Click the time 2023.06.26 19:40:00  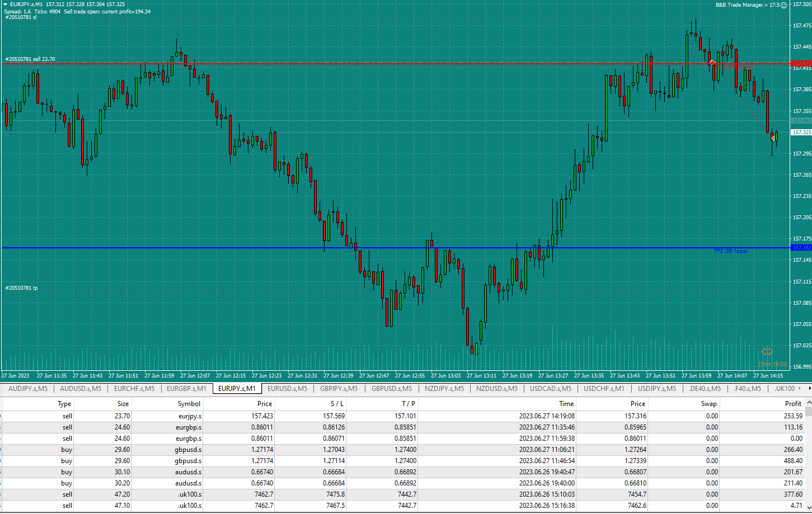[x=547, y=483]
